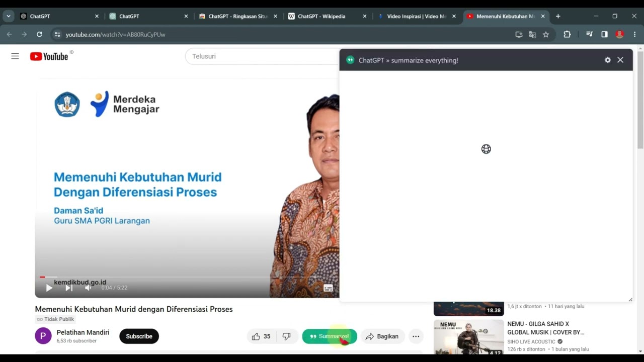644x362 pixels.
Task: Toggle the Chrome side panel
Action: coord(604,34)
